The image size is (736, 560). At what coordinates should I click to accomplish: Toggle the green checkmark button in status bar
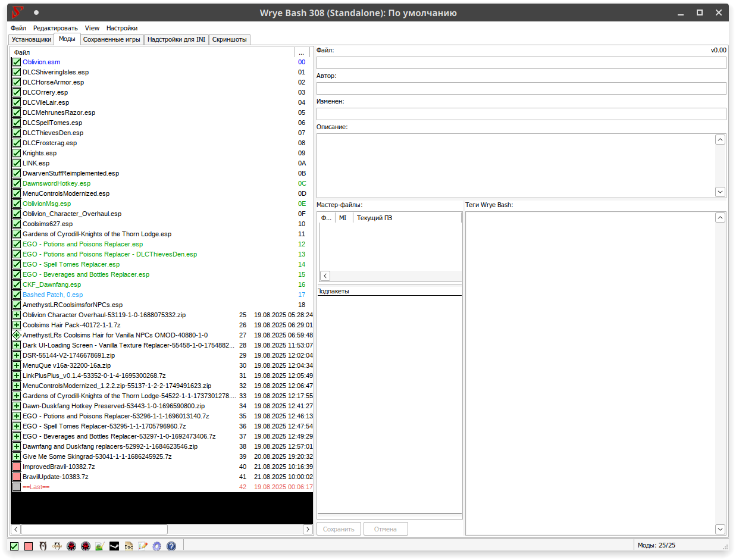(14, 546)
